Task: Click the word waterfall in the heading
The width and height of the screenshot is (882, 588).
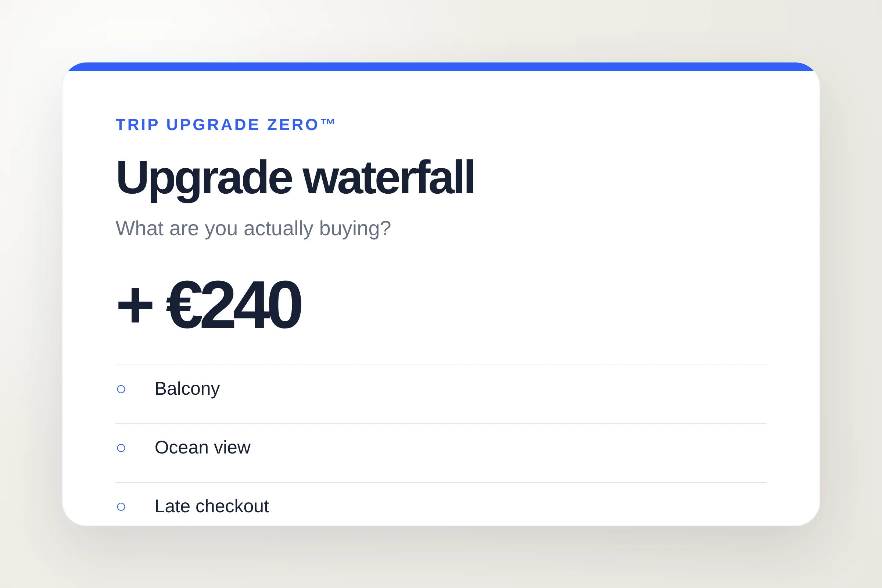Action: click(x=388, y=178)
